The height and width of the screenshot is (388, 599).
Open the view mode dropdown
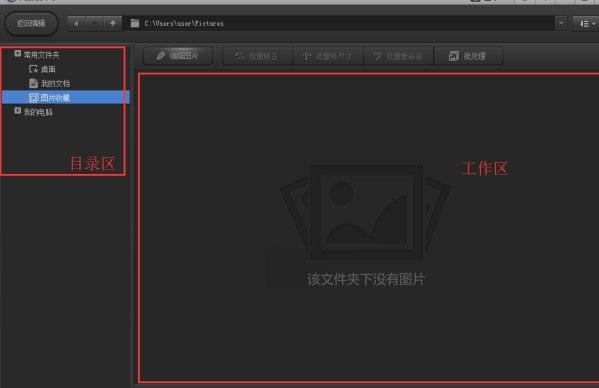586,24
